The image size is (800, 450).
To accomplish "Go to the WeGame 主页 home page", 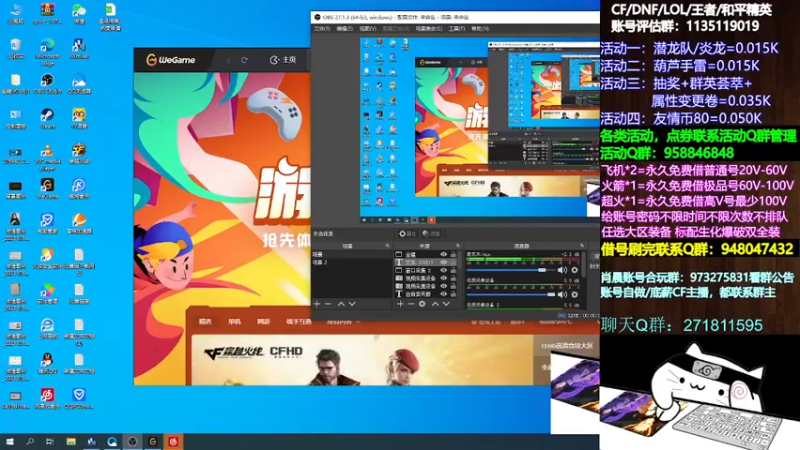I will (283, 60).
